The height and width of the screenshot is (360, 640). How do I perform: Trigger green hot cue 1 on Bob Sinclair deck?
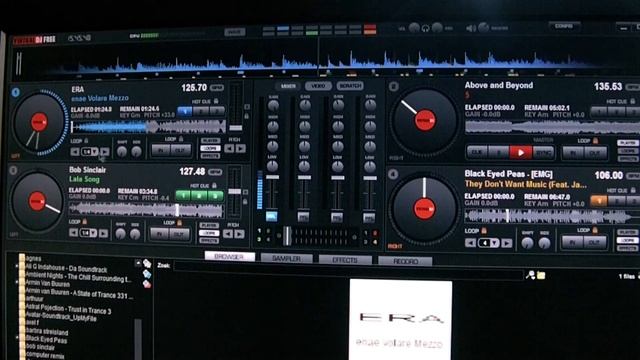[x=183, y=196]
